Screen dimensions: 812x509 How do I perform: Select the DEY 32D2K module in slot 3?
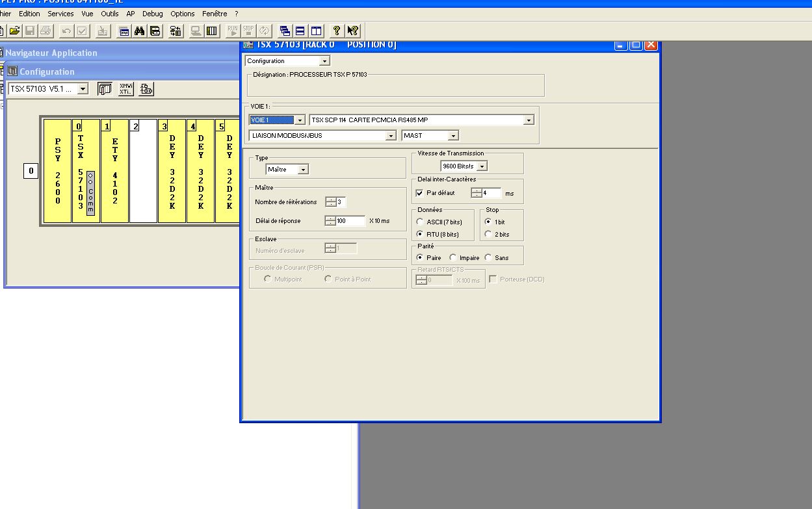[x=172, y=172]
